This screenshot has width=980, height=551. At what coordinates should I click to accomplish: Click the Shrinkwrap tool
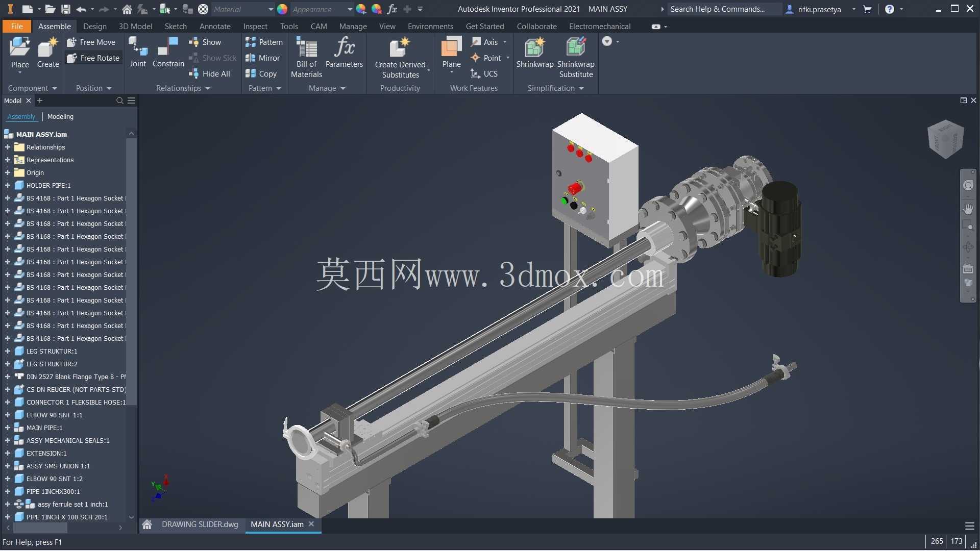(x=534, y=52)
